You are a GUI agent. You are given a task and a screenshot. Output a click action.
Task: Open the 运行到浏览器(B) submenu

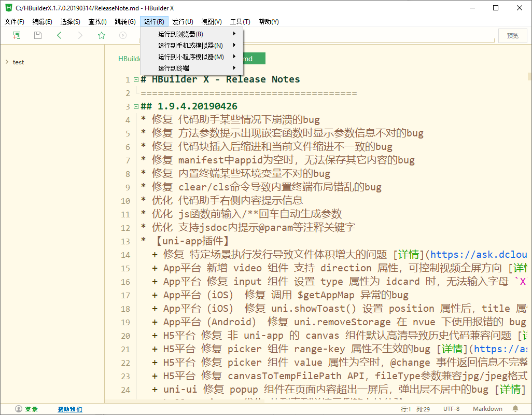tap(192, 34)
